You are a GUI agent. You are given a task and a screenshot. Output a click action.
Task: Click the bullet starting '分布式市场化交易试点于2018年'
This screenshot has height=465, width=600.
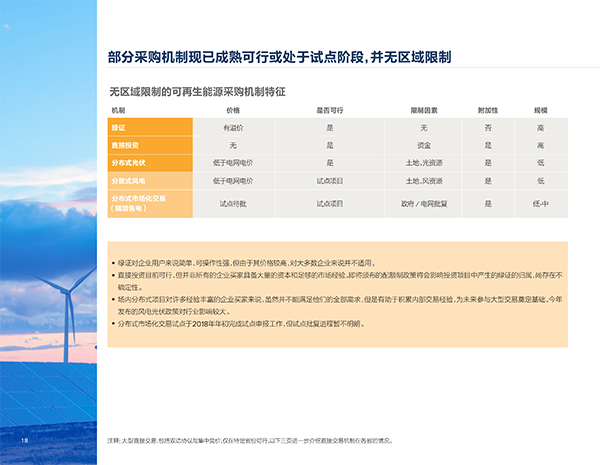tap(239, 324)
